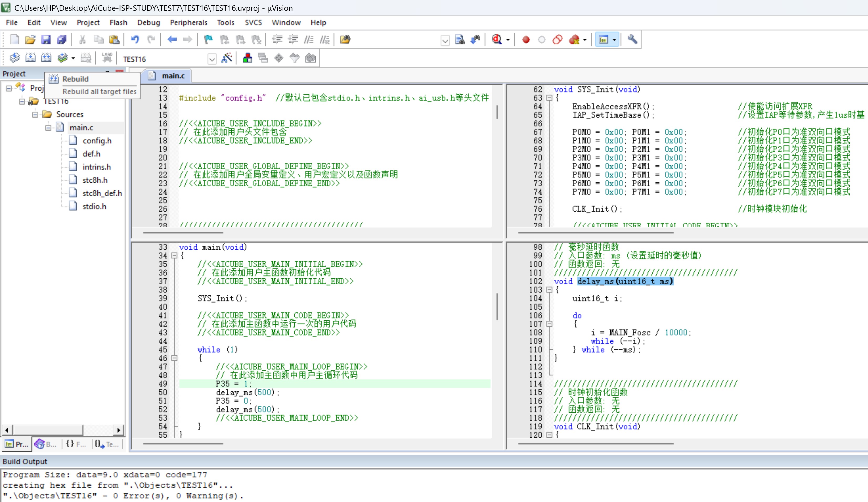
Task: Collapse the code fold at line 34
Action: 174,256
